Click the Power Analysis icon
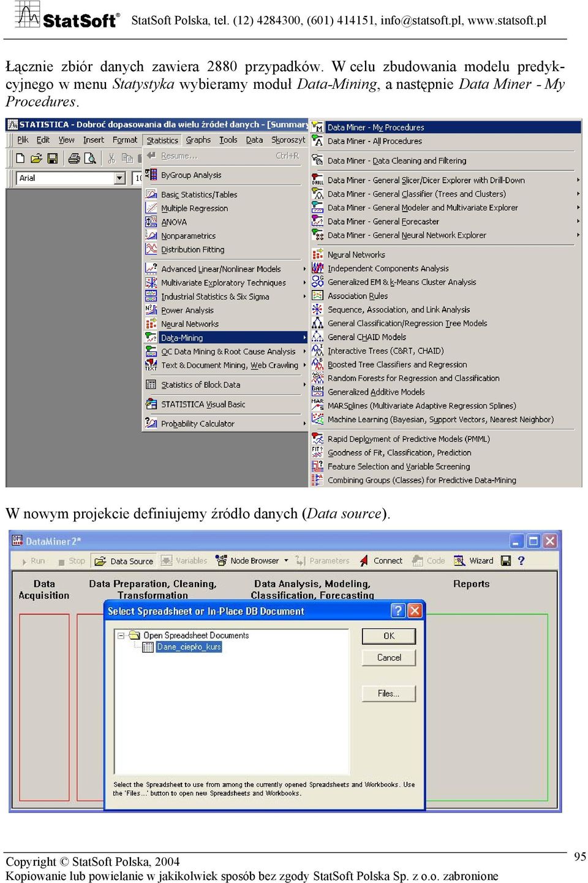This screenshot has height=883, width=588. click(151, 310)
